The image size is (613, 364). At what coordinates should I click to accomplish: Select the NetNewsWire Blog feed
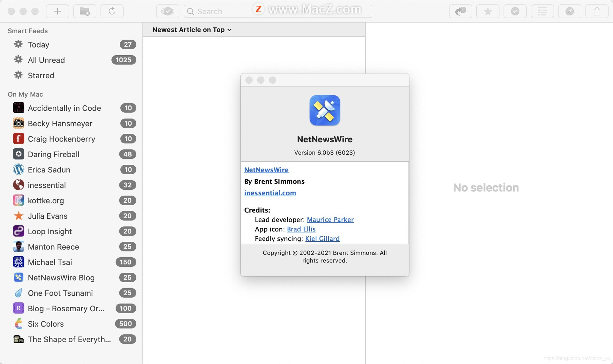click(72, 277)
